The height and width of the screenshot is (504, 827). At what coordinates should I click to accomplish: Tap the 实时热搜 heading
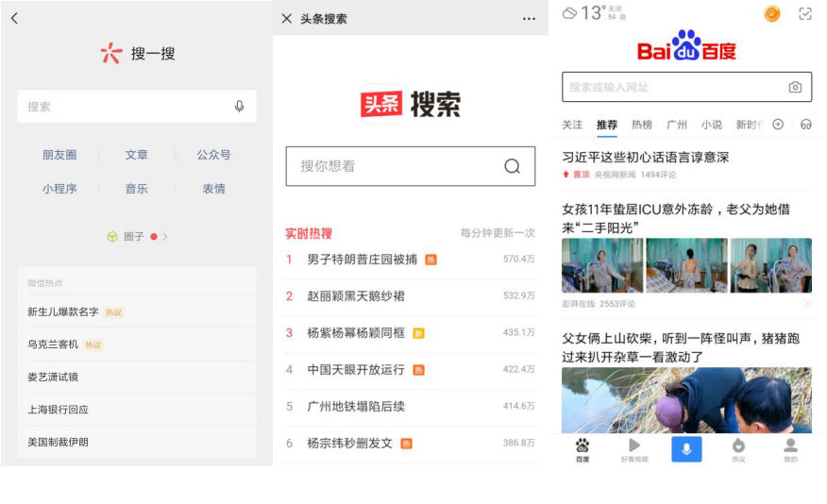309,233
